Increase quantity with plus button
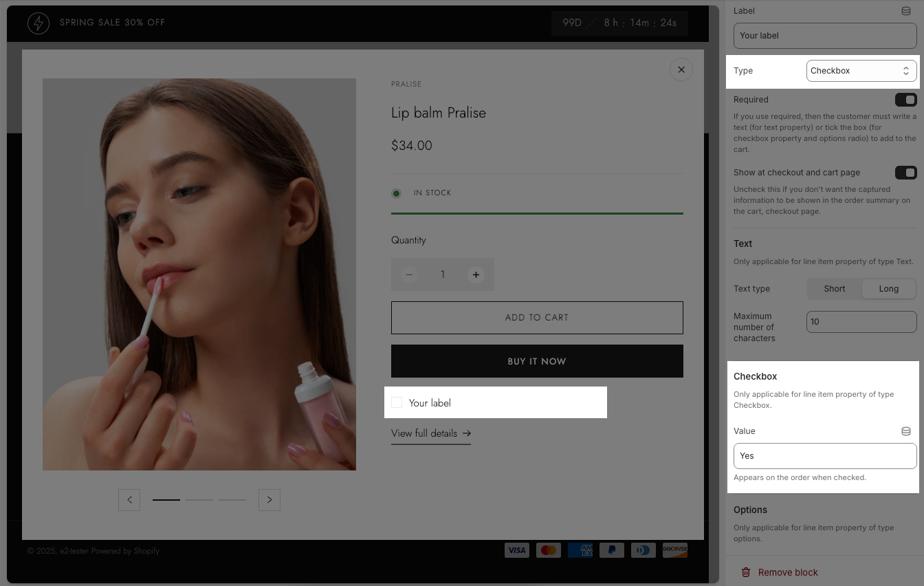Image resolution: width=924 pixels, height=586 pixels. tap(475, 274)
